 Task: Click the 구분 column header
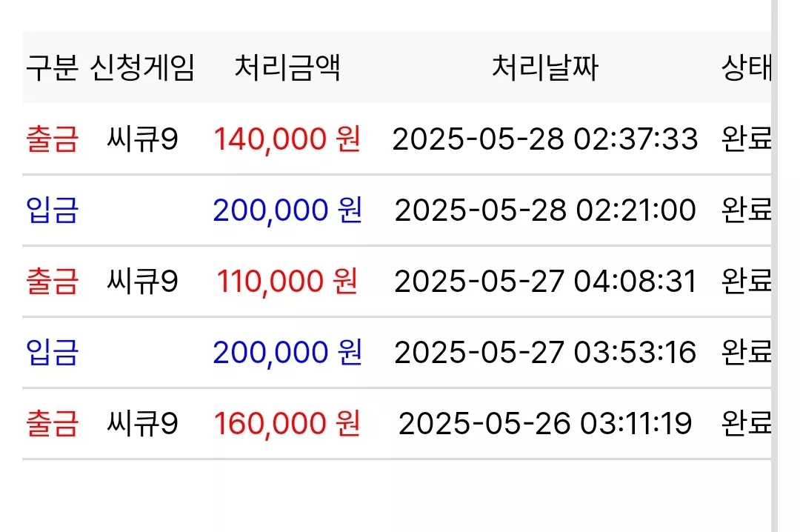[52, 67]
